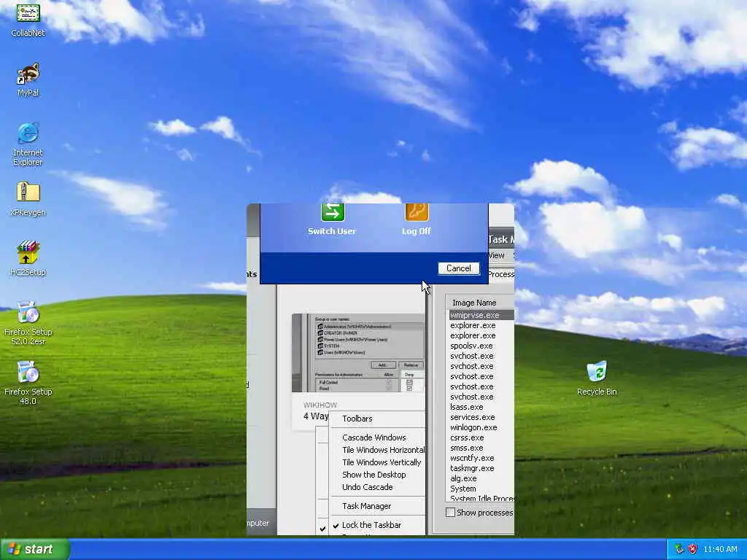Image resolution: width=747 pixels, height=560 pixels.
Task: Click the Safely Remove Hardware tray icon
Action: point(679,549)
